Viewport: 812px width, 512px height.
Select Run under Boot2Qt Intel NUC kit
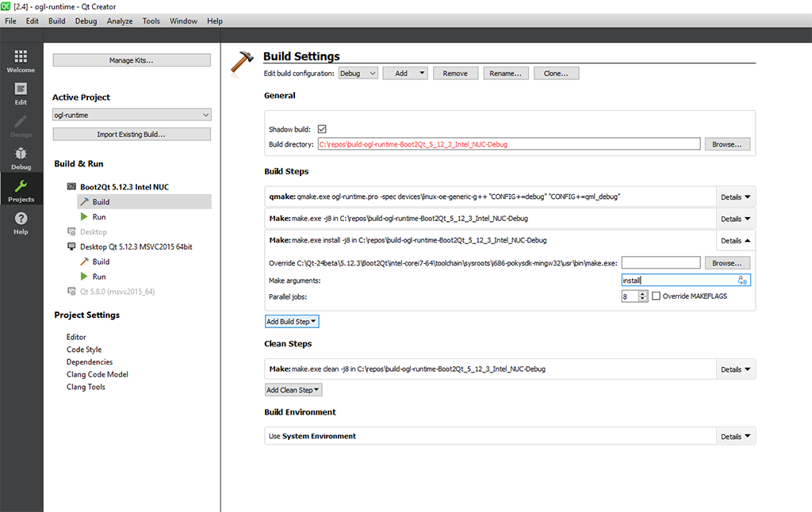pos(99,217)
